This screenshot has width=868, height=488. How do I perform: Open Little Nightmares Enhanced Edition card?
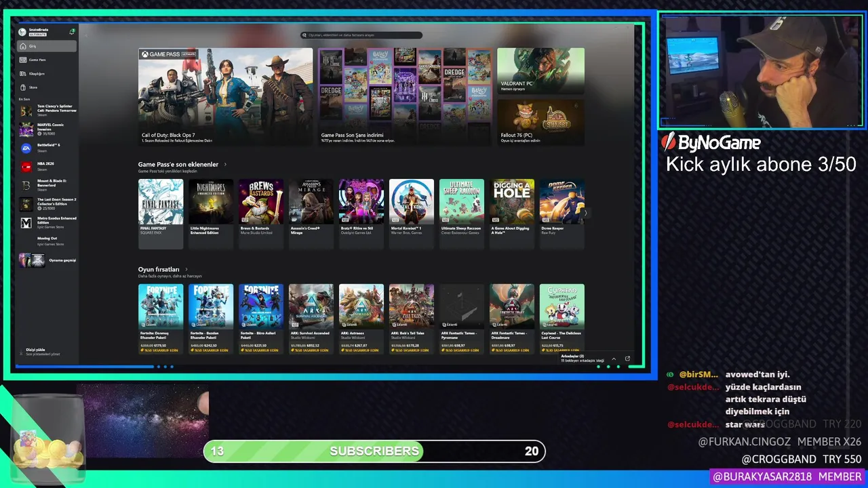(x=211, y=213)
